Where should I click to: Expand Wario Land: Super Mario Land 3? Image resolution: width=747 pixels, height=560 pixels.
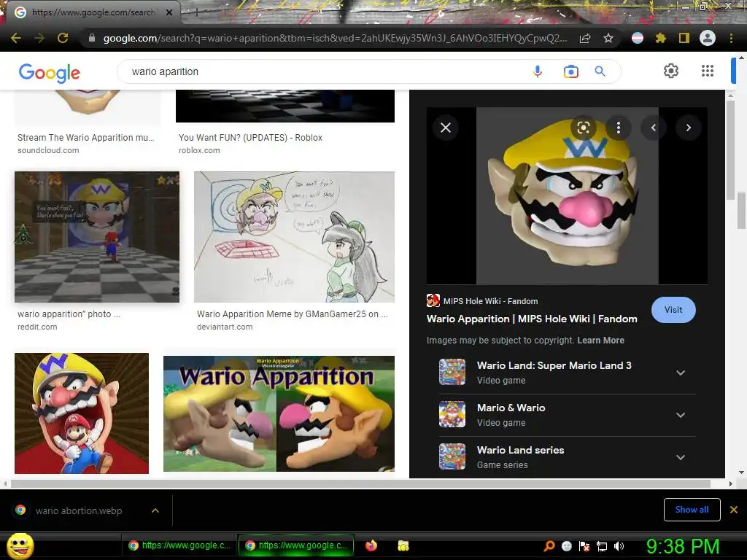(681, 373)
